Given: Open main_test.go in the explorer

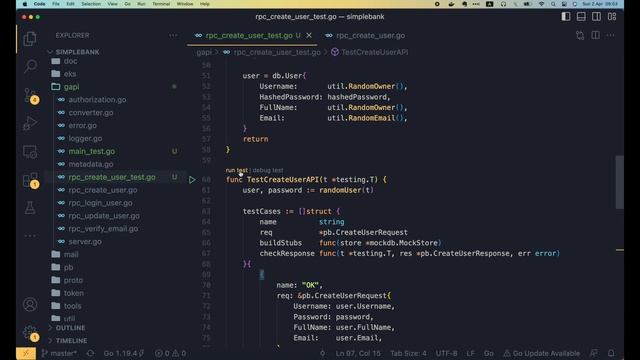Looking at the screenshot, I should point(91,151).
